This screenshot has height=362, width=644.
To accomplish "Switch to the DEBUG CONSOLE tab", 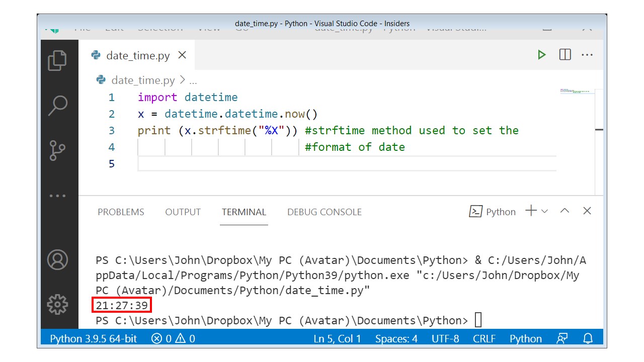I will click(x=324, y=212).
